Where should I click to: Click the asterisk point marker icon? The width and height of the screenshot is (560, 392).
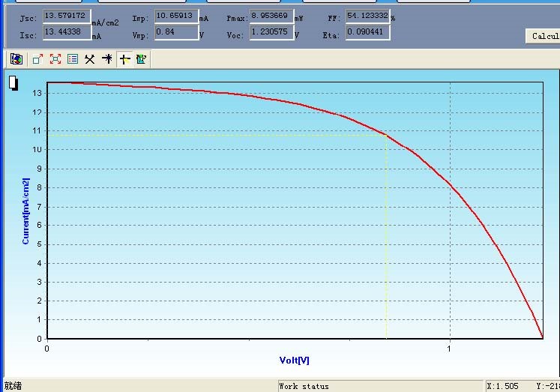pos(107,59)
